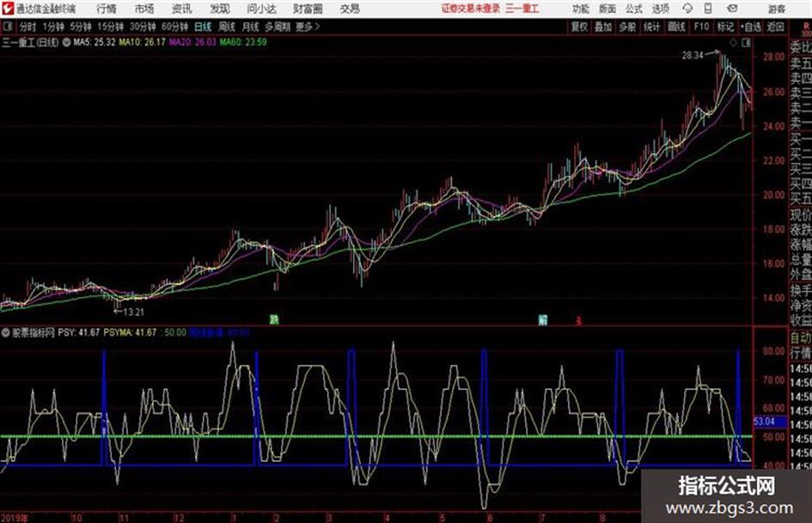
Task: Open the 交易 menu
Action: [x=350, y=9]
